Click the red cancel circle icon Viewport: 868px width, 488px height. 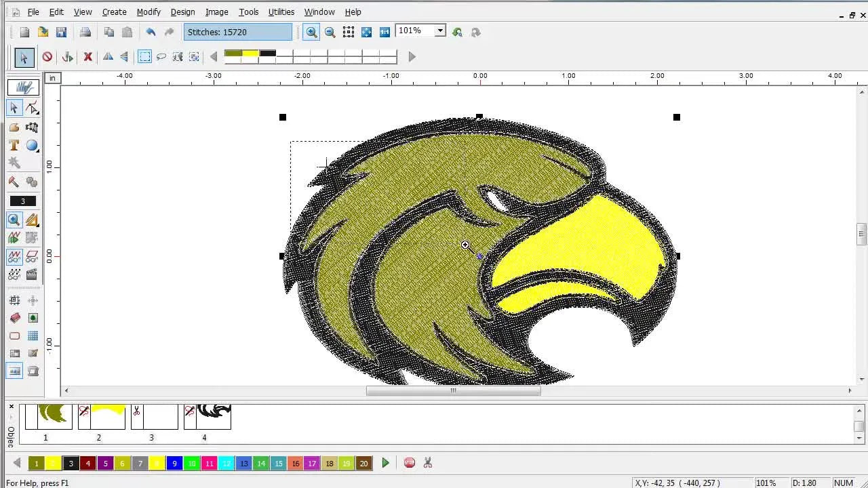pyautogui.click(x=47, y=57)
